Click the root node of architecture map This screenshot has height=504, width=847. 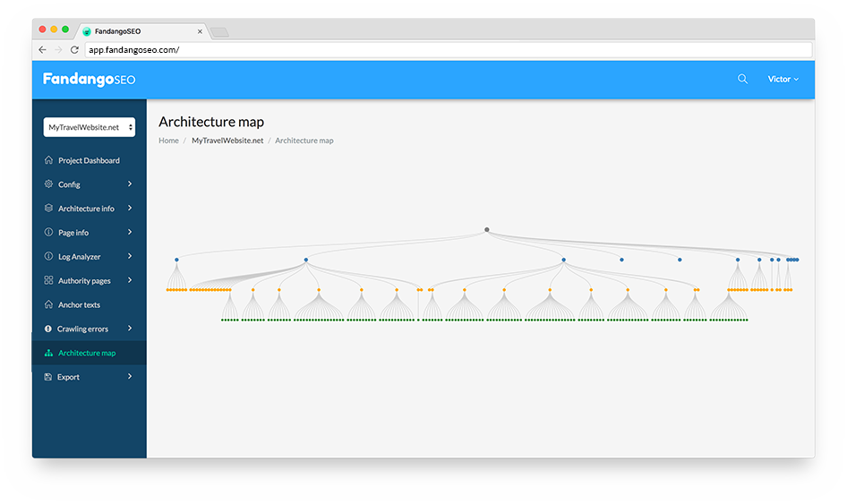487,229
